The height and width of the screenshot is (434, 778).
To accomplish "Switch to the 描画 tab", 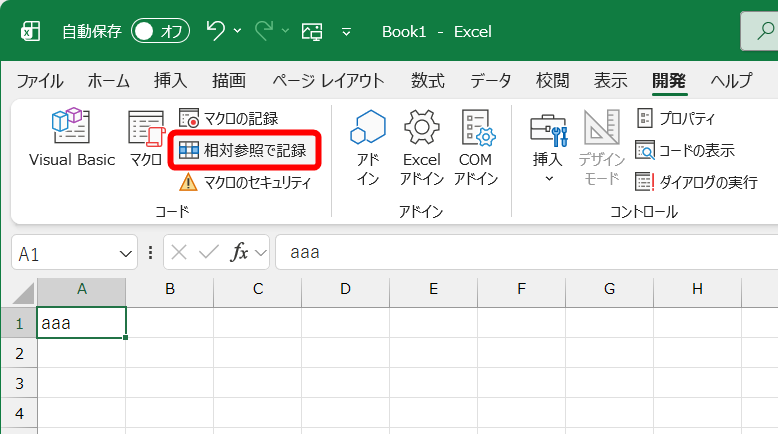I will click(x=229, y=80).
